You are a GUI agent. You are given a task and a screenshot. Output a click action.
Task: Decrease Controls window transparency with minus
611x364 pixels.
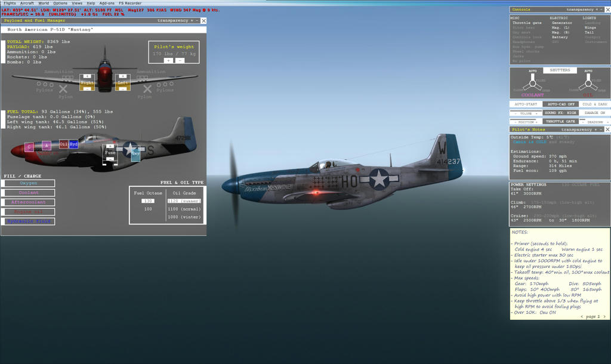point(601,10)
